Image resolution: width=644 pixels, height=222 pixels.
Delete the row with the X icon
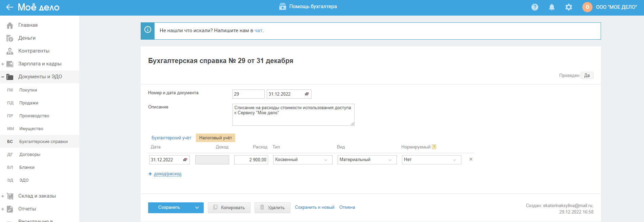pos(471,159)
